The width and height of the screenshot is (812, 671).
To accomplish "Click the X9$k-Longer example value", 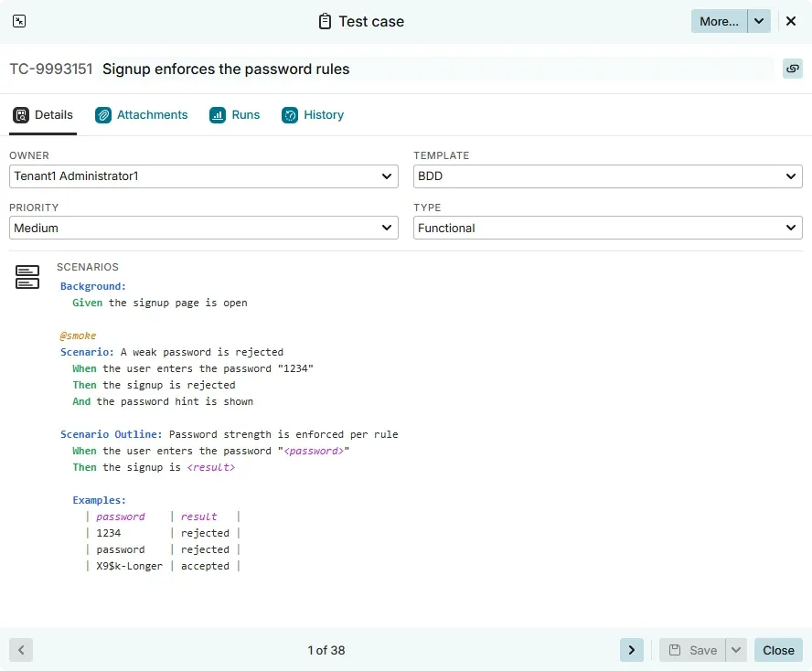I will 130,566.
